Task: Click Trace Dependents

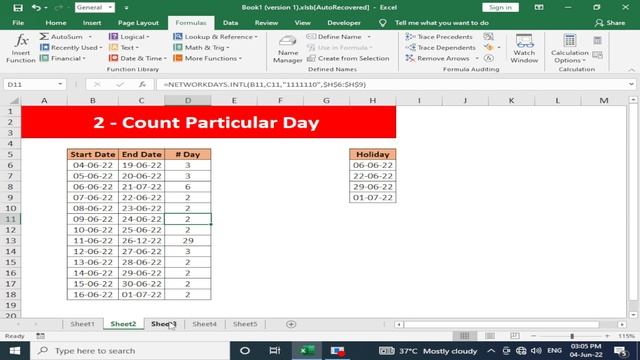Action: click(441, 47)
